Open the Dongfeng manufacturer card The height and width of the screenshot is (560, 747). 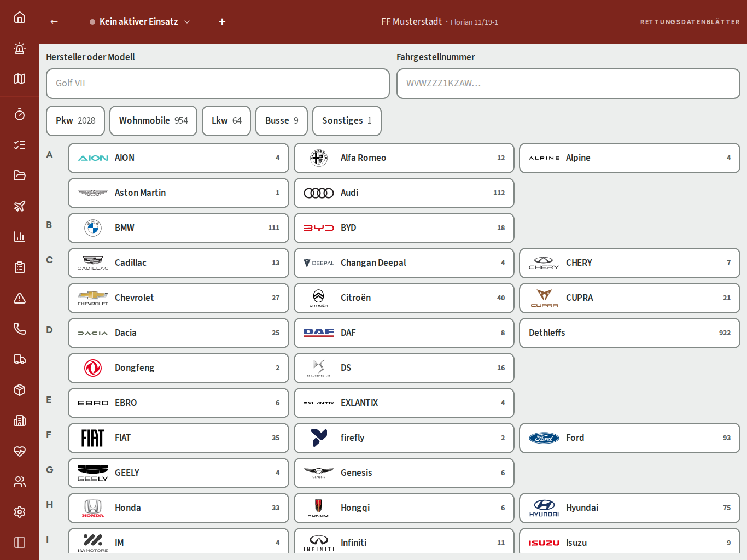(x=178, y=368)
